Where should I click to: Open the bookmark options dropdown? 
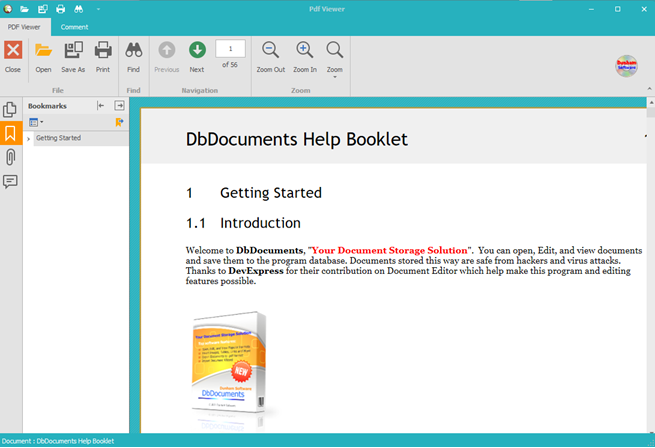point(36,122)
